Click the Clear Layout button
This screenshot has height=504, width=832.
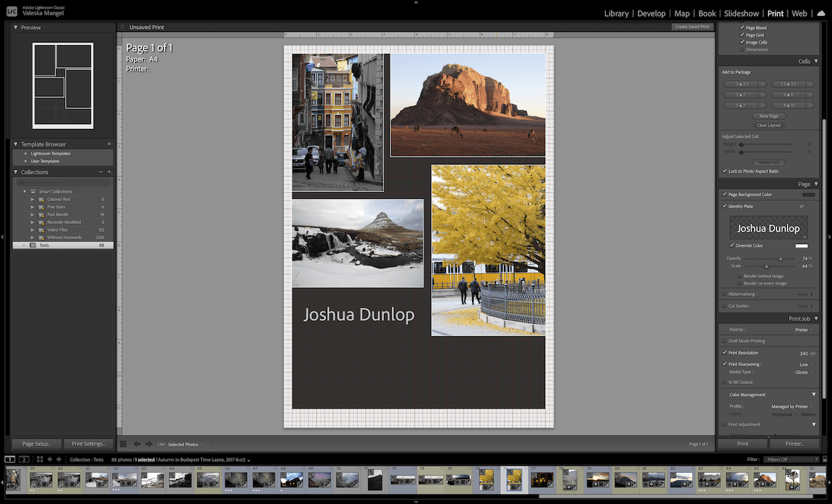tap(768, 125)
